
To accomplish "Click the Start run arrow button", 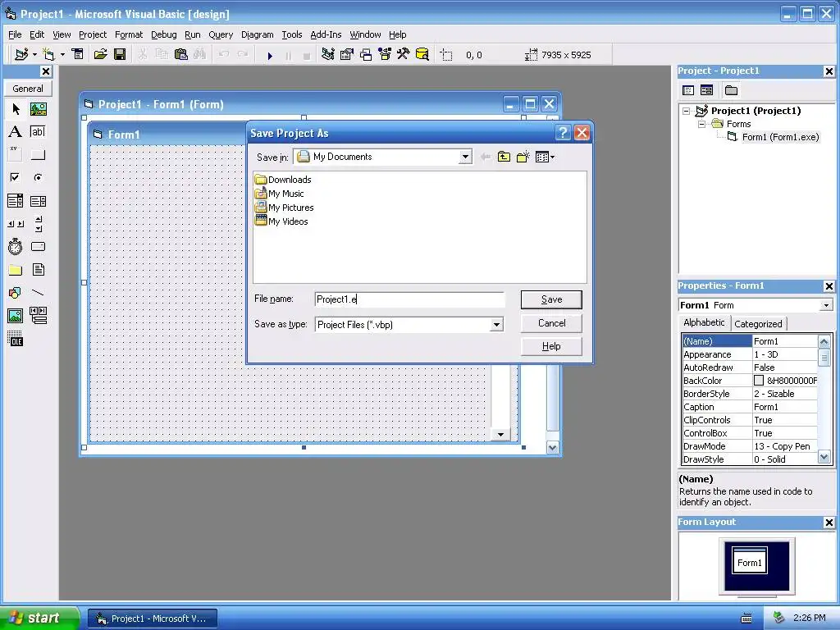I will [x=270, y=55].
